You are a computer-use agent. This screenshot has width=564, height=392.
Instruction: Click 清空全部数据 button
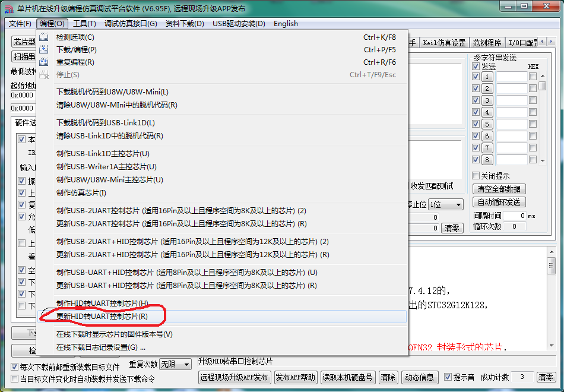pos(499,189)
